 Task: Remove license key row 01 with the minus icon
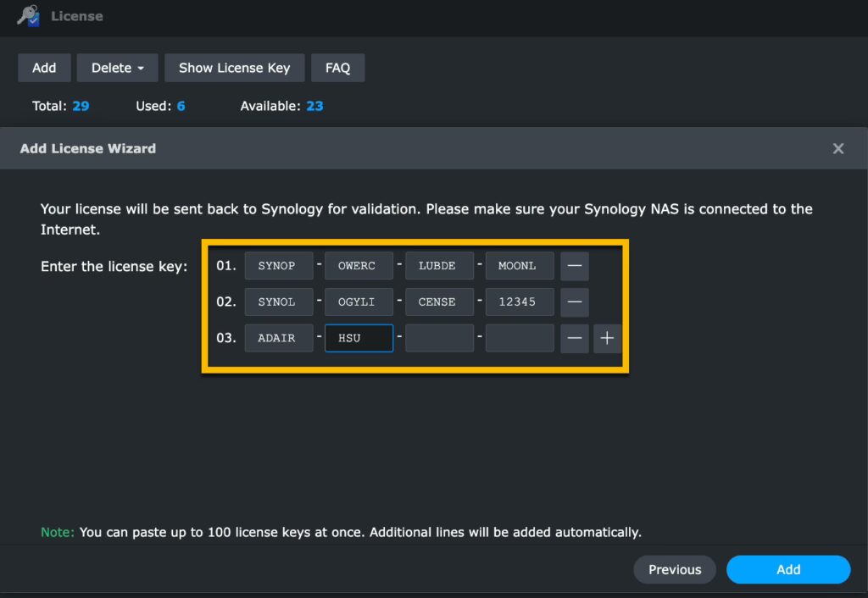click(x=575, y=265)
